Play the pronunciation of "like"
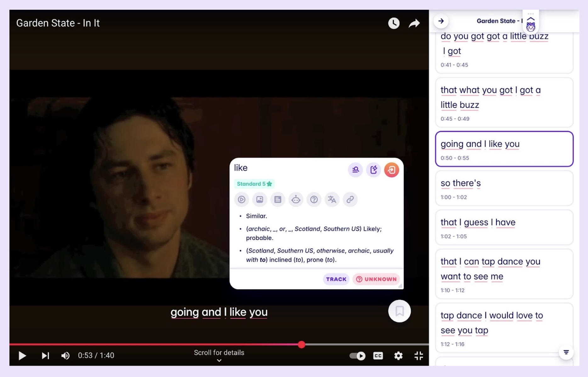Screen dimensions: 588x377 pos(241,199)
